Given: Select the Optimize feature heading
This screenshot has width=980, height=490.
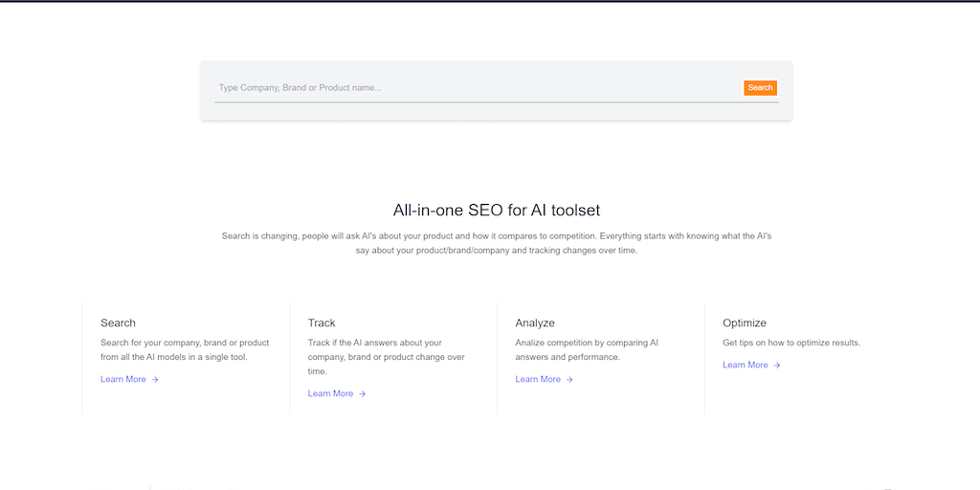Looking at the screenshot, I should point(745,323).
